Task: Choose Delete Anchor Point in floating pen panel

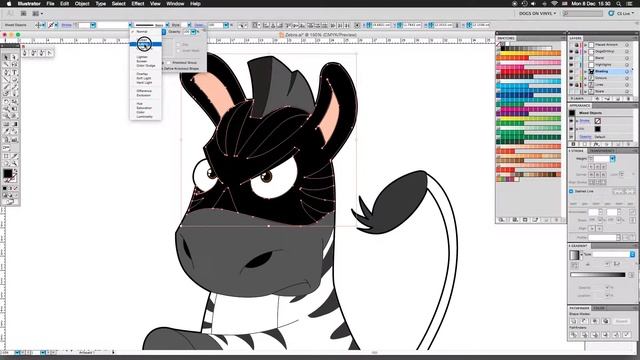Action: coord(42,53)
